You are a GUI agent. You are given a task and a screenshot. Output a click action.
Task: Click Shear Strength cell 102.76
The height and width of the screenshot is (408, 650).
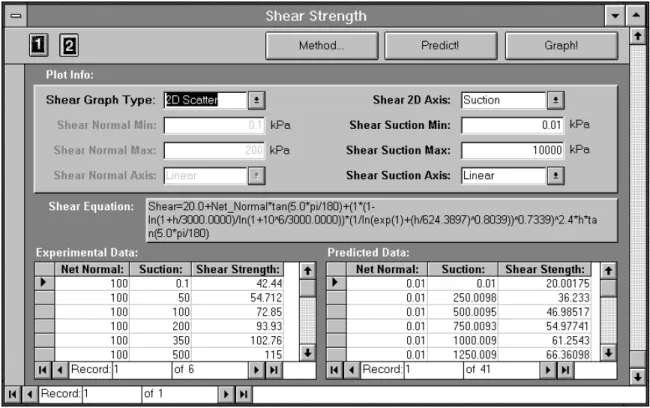pyautogui.click(x=238, y=340)
